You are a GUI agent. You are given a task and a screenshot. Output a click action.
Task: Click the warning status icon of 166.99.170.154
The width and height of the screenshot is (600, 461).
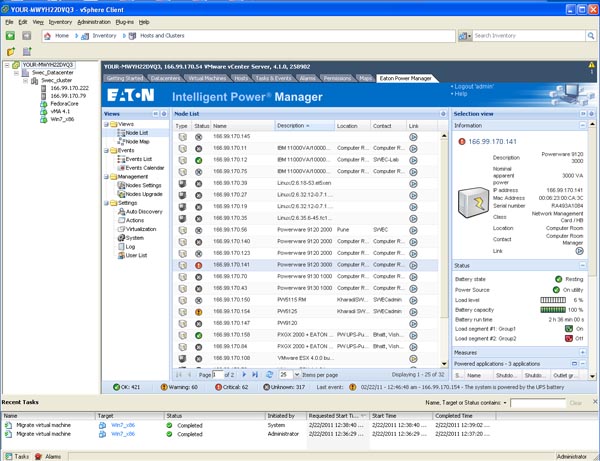(x=198, y=312)
